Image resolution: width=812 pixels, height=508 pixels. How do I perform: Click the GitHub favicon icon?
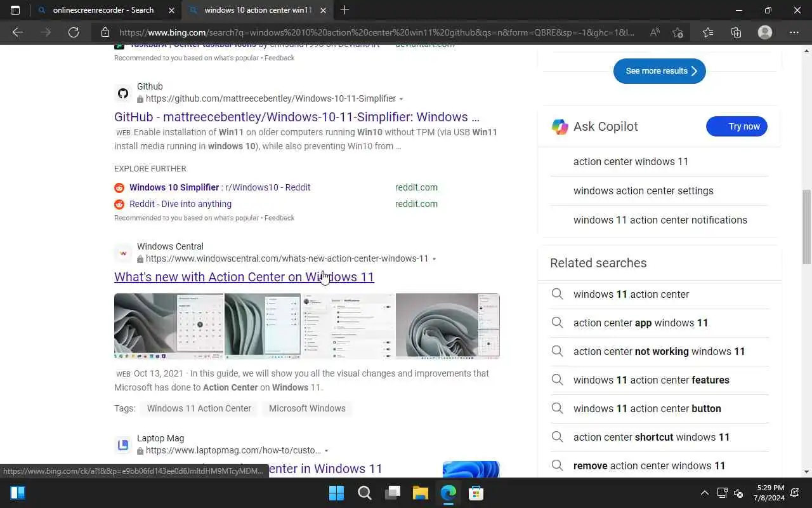[x=123, y=93]
